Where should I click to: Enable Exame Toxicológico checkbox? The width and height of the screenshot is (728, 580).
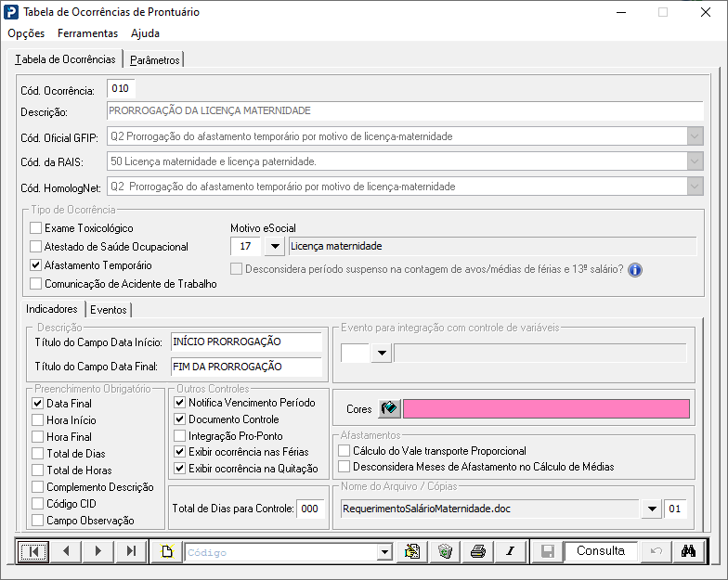(x=35, y=228)
